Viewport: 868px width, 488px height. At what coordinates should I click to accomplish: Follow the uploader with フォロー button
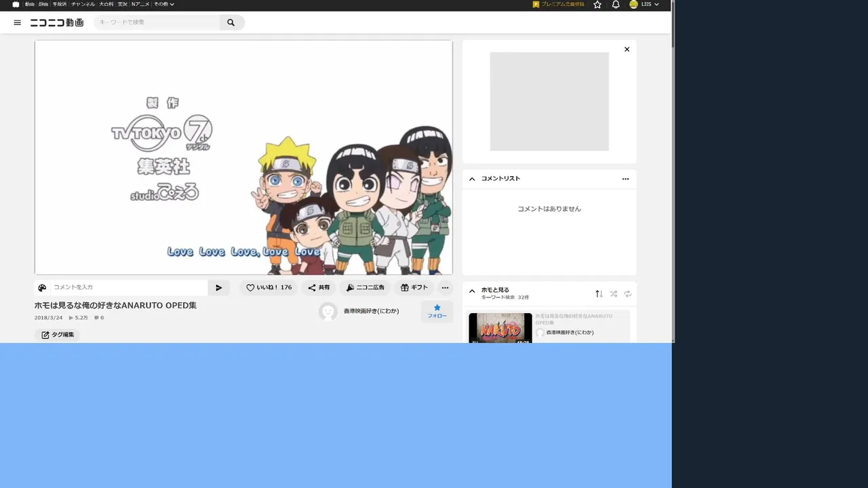[437, 312]
